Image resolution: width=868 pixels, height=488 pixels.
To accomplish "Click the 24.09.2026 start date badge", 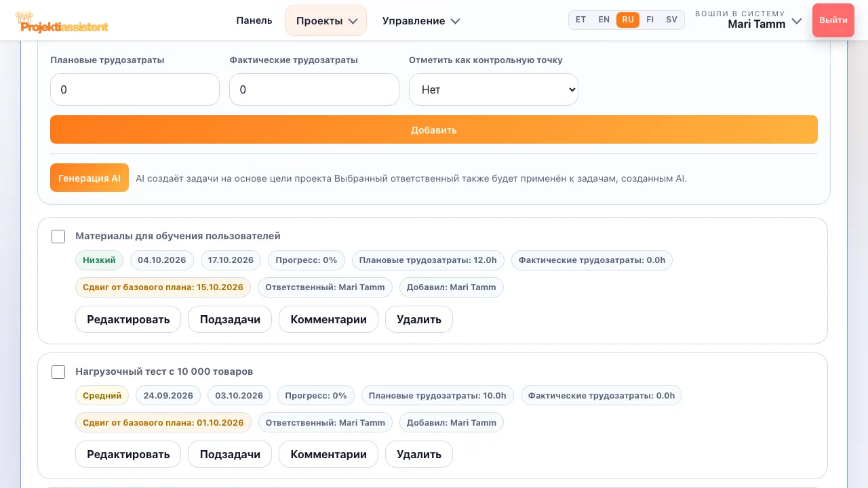I will (168, 396).
